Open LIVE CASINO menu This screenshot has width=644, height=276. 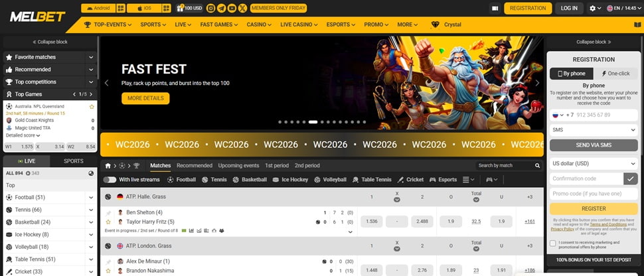pos(299,25)
